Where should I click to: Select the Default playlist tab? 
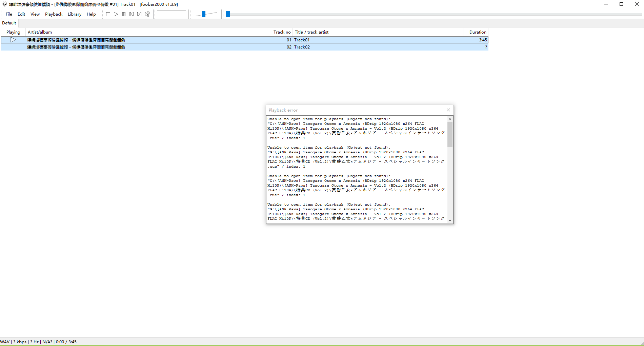[x=9, y=23]
